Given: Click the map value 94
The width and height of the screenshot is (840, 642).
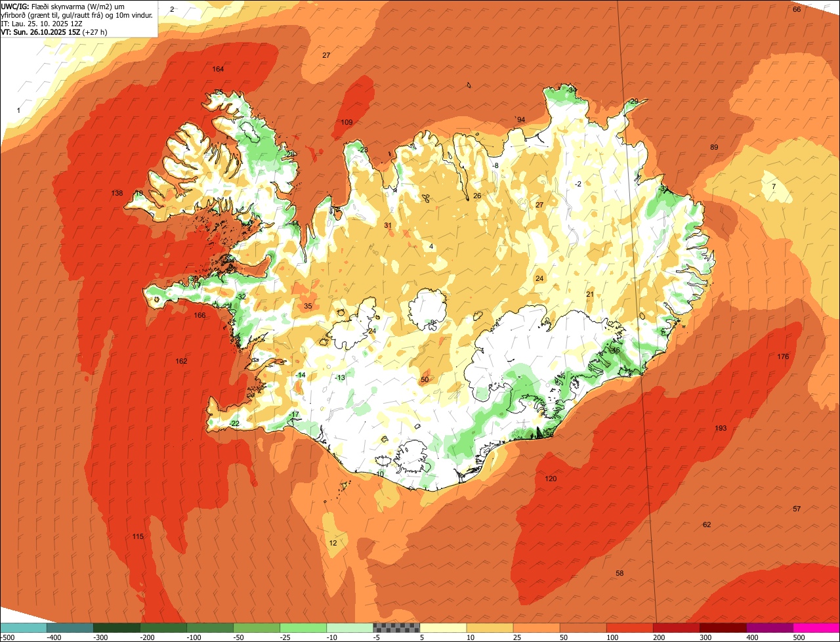Looking at the screenshot, I should point(521,120).
